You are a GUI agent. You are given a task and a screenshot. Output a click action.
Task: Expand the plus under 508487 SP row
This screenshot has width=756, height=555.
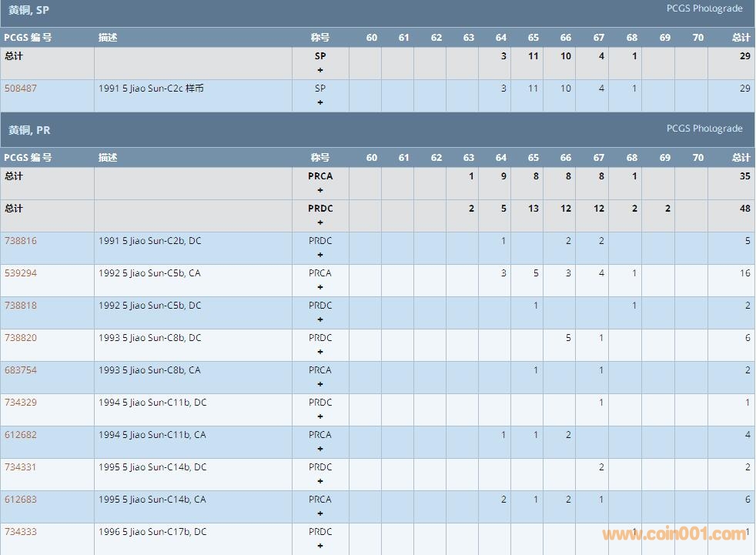point(320,102)
